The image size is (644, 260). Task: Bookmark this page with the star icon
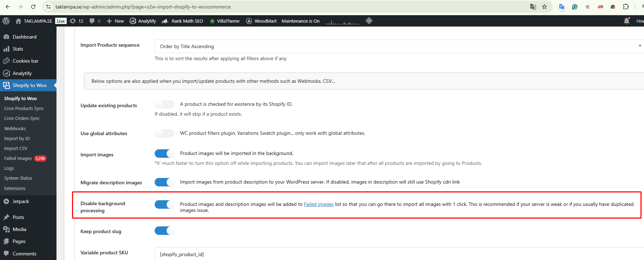pyautogui.click(x=544, y=7)
